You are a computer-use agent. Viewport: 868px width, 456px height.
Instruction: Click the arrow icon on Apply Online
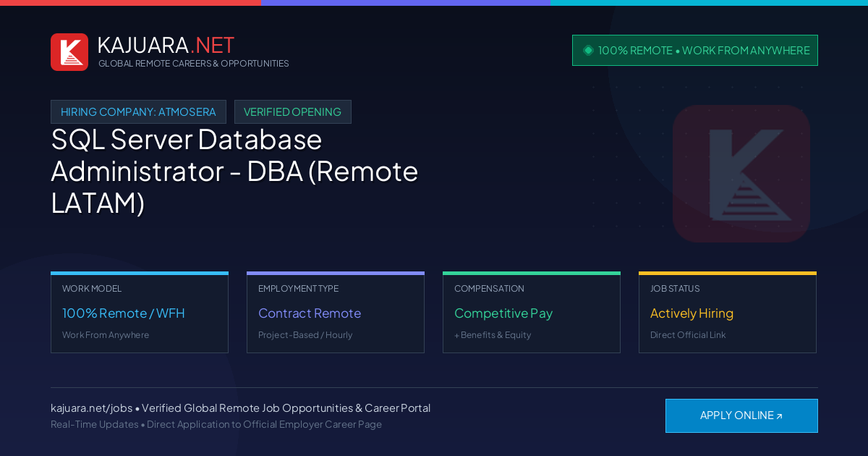click(x=779, y=416)
